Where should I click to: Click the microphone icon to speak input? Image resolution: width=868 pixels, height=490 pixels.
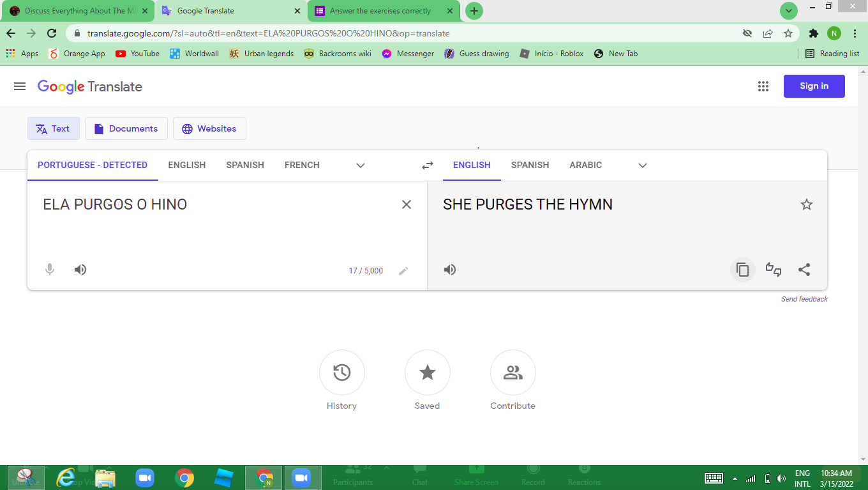(49, 269)
